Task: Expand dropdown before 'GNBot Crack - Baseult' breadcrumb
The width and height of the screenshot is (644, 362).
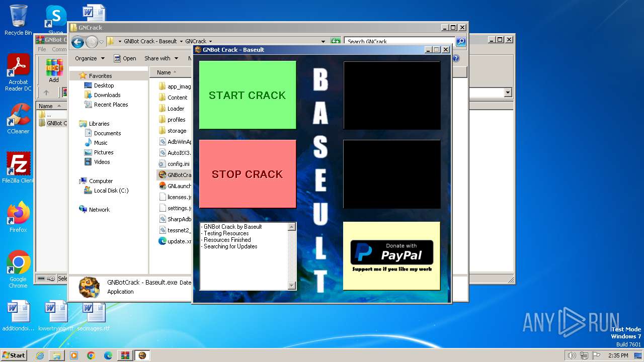Action: pyautogui.click(x=119, y=41)
